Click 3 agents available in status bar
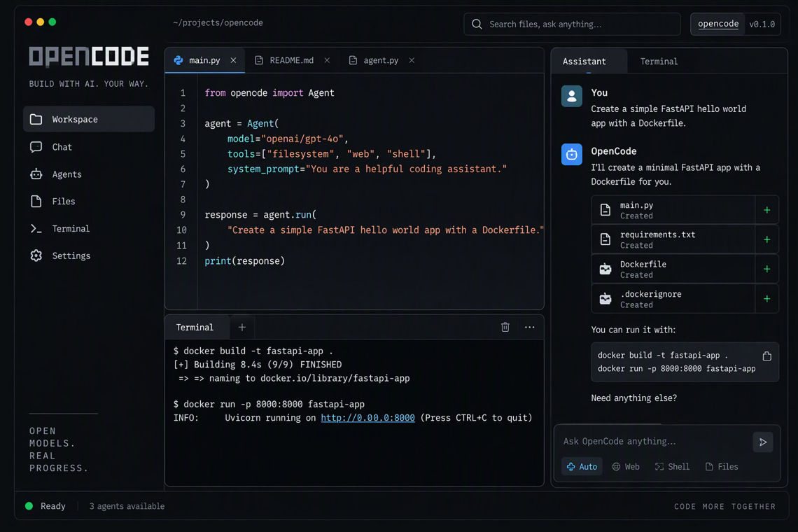This screenshot has width=798, height=532. [x=127, y=506]
